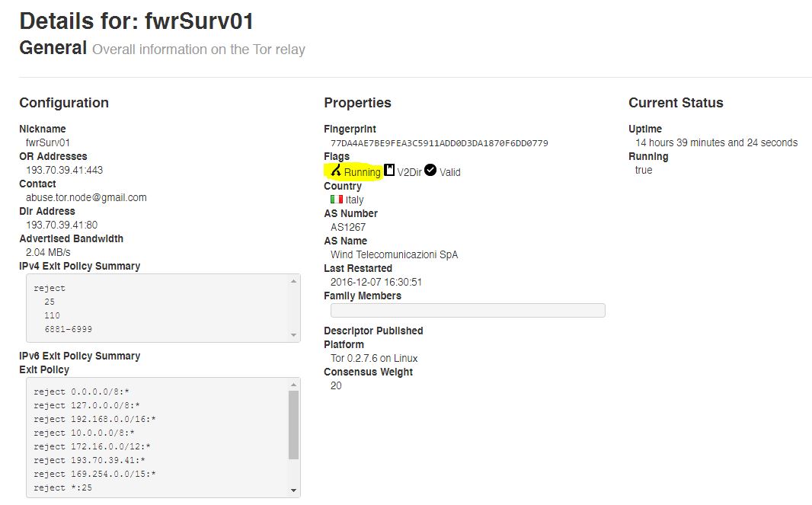Click the 'reject *:25' line in Exit Policy

(63, 487)
